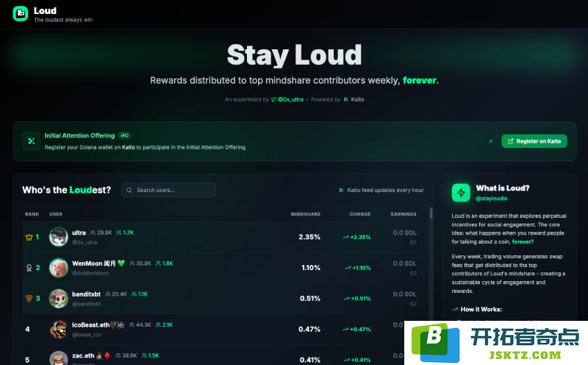This screenshot has height=365, width=588.
Task: Click the Kaito icon in Initial Attention Offering banner
Action: [32, 141]
